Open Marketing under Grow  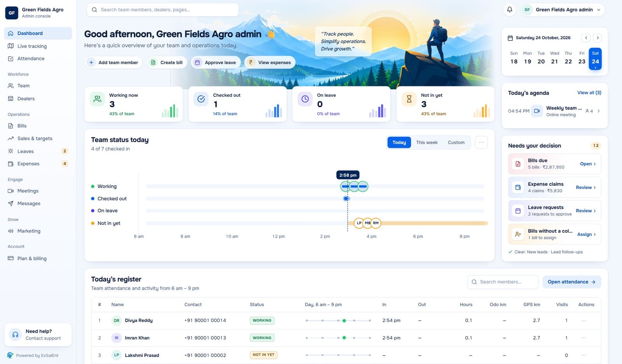[38, 231]
